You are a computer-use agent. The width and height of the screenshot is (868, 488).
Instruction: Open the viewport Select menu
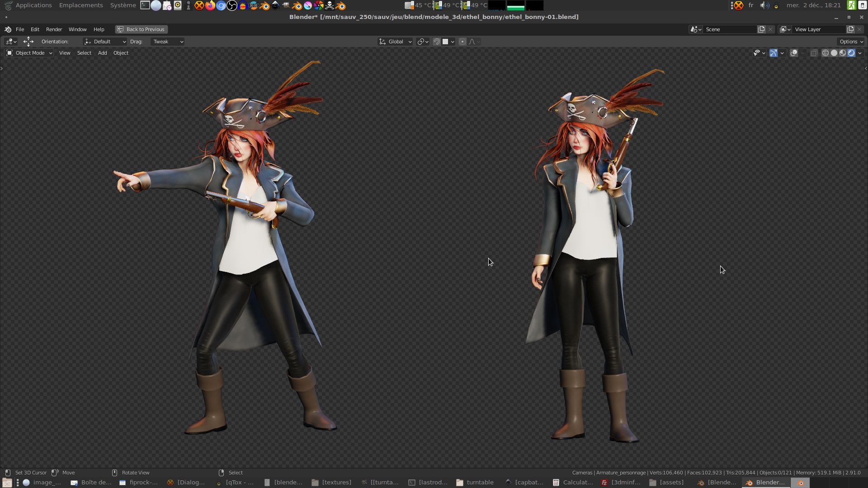tap(84, 53)
